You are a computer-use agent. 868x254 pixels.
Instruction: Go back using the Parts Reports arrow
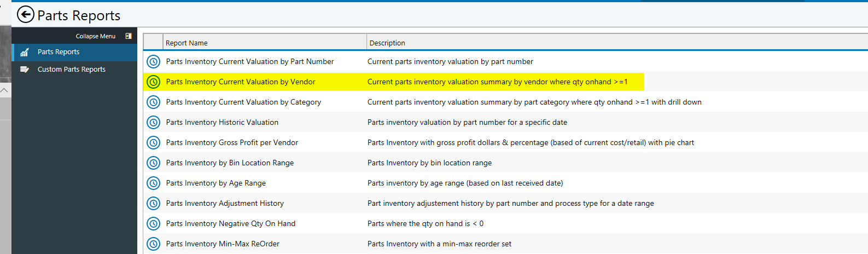(x=26, y=15)
